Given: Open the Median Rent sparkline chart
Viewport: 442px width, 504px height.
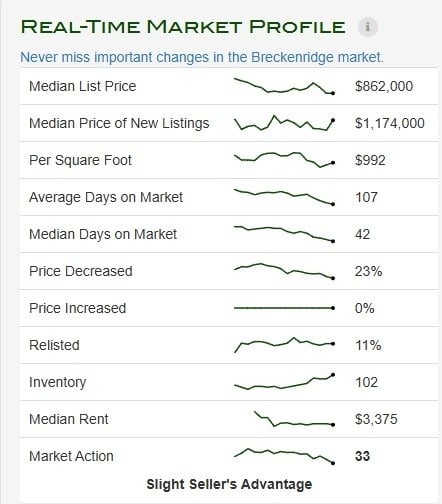Looking at the screenshot, I should tap(294, 419).
